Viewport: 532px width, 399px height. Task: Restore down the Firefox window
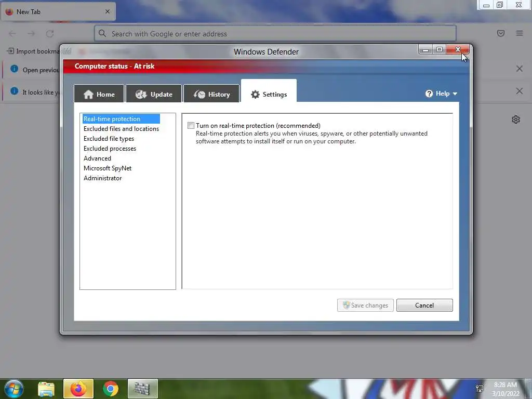(x=500, y=5)
